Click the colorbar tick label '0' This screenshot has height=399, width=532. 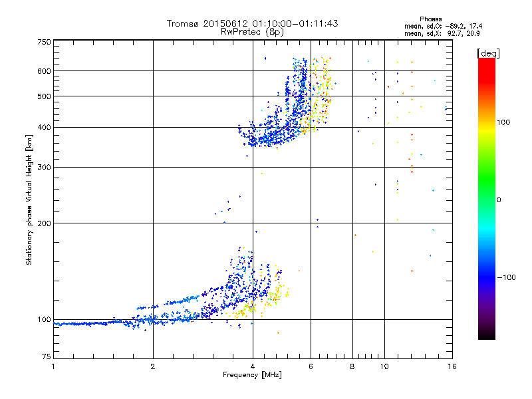(x=499, y=200)
